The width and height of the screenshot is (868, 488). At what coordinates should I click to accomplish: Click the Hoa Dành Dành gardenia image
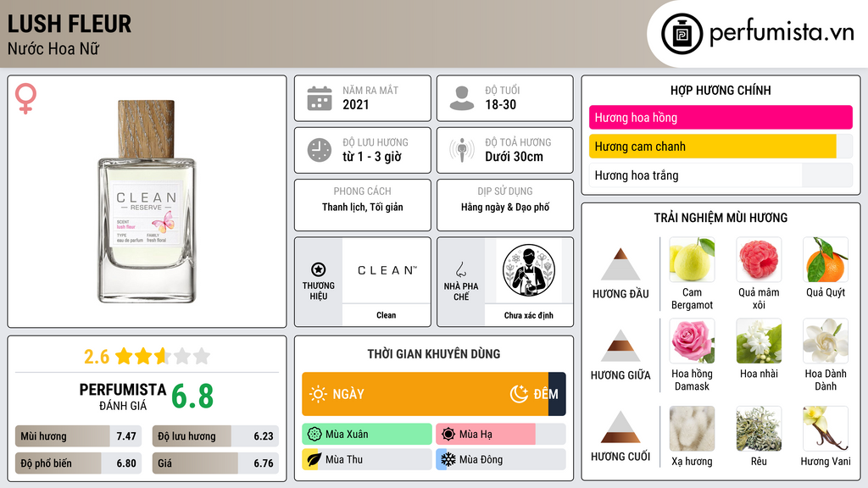tap(826, 341)
